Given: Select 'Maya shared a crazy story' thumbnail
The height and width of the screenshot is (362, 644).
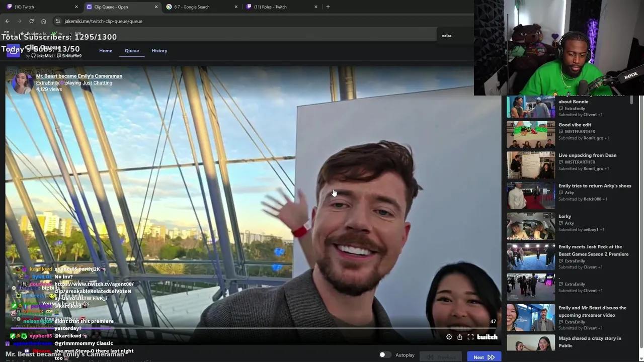Looking at the screenshot, I should 531,342.
